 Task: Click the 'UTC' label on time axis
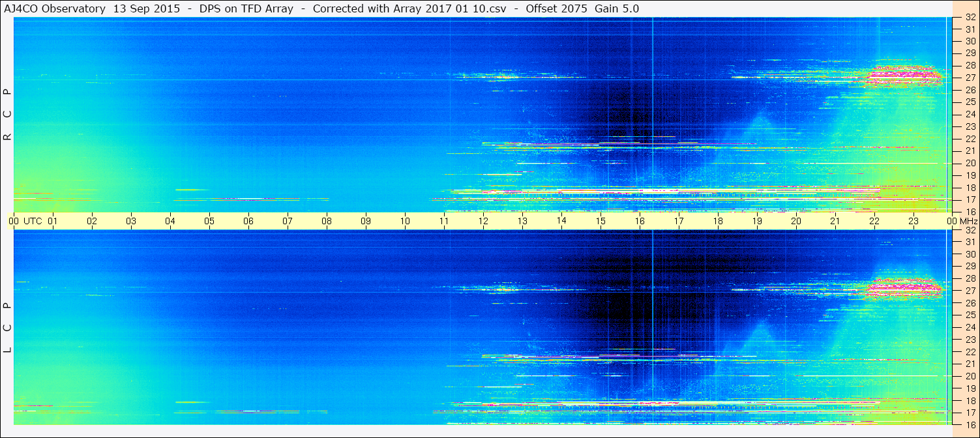coord(33,221)
